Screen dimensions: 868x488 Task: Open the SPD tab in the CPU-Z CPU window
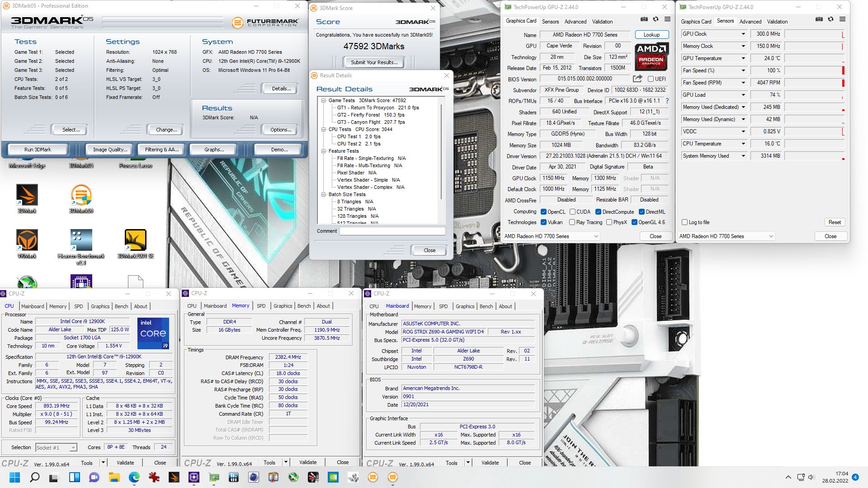(79, 306)
